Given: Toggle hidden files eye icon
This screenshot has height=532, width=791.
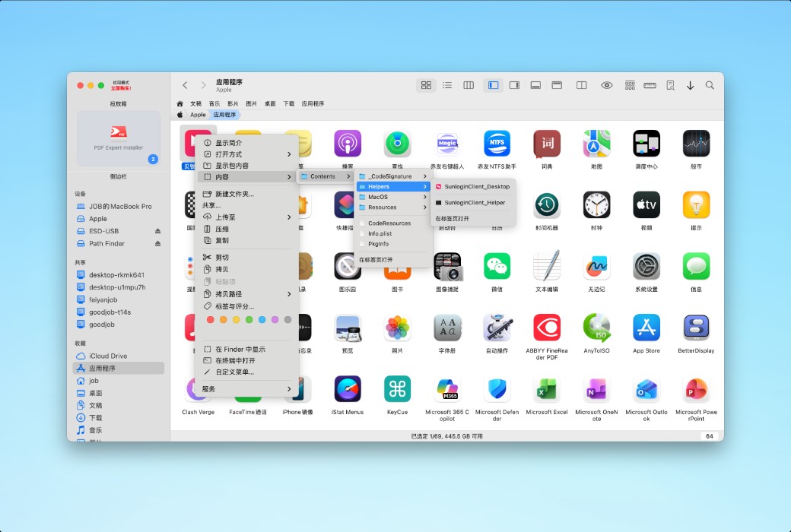Looking at the screenshot, I should click(607, 85).
